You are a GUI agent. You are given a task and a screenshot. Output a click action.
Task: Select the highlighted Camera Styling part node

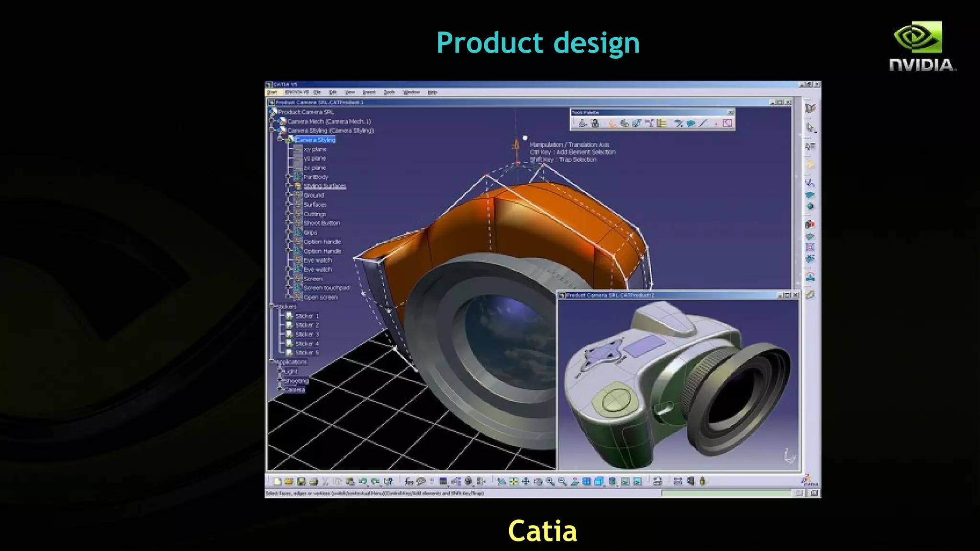(x=315, y=140)
